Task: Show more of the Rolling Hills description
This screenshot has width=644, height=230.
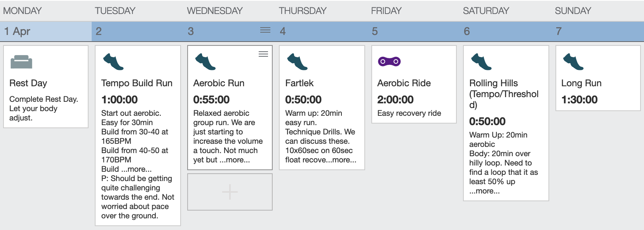Action: (x=484, y=191)
